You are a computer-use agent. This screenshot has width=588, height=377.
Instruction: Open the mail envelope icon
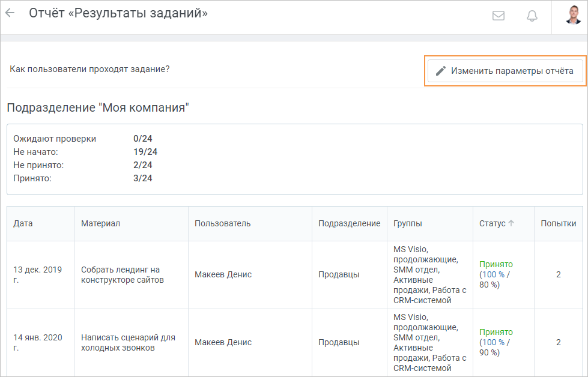(x=498, y=16)
